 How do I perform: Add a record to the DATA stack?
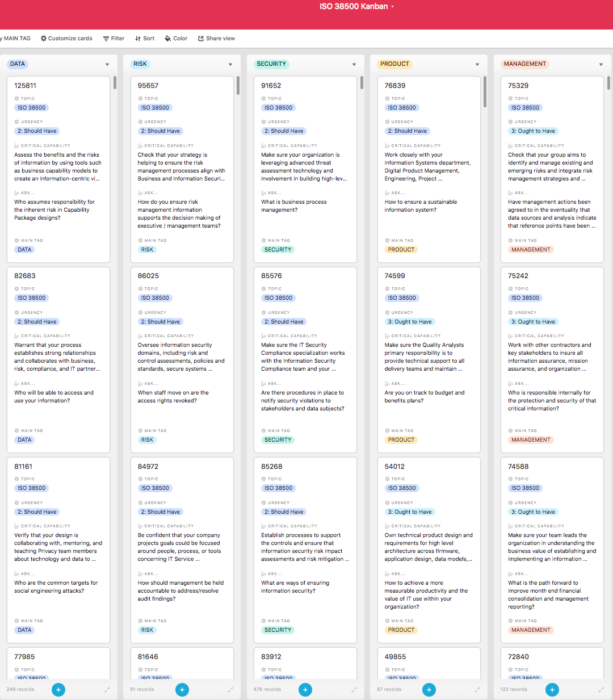[x=58, y=690]
